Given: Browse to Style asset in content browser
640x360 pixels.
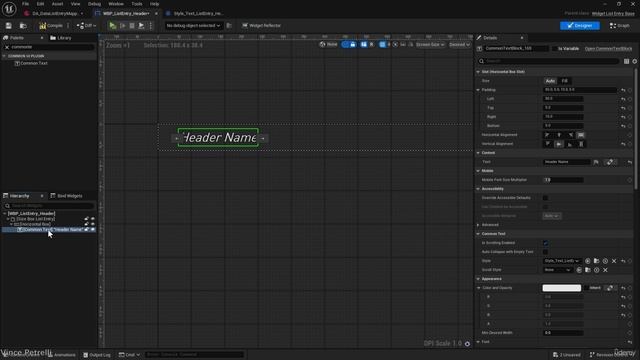Looking at the screenshot, I should pos(596,261).
